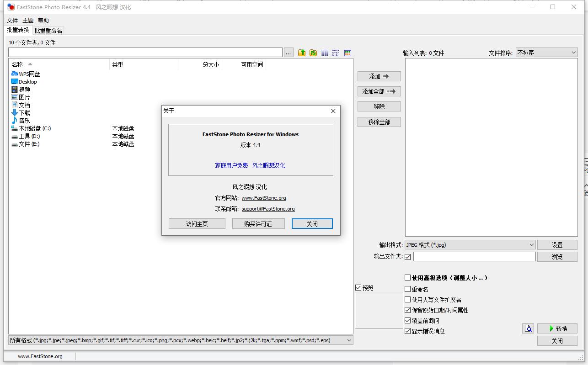Click the 移除 button

click(379, 106)
